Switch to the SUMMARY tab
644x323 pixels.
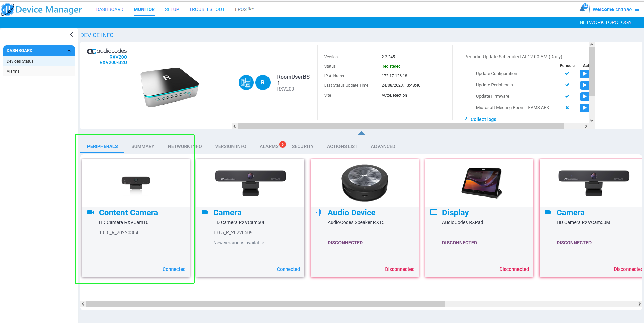pos(143,146)
